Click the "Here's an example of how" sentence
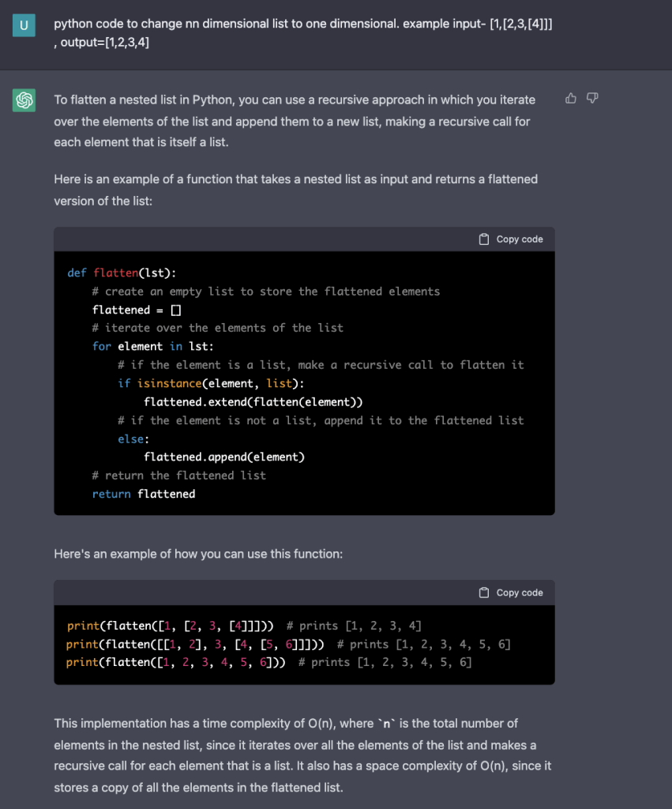The height and width of the screenshot is (809, 672). (x=198, y=554)
